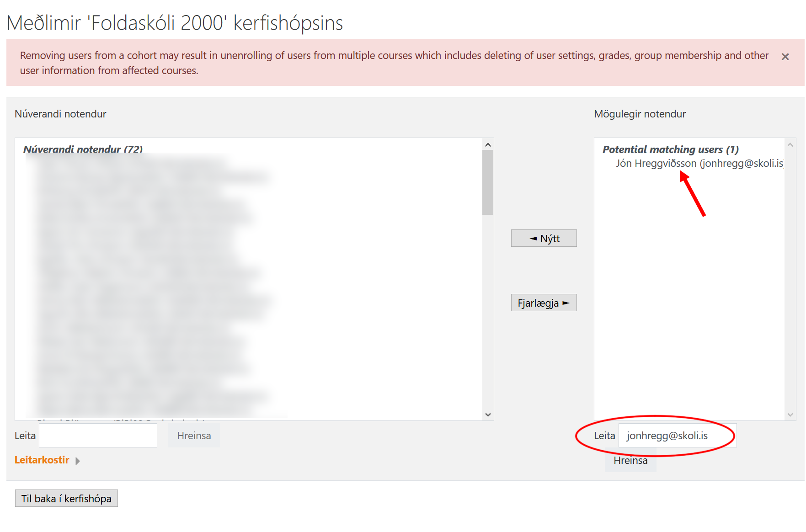806x532 pixels.
Task: Click the Leita label next to empty search box
Action: point(25,436)
